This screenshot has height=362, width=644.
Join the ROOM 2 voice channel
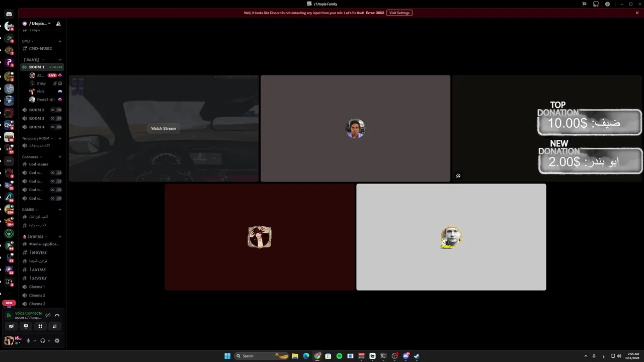click(42, 110)
